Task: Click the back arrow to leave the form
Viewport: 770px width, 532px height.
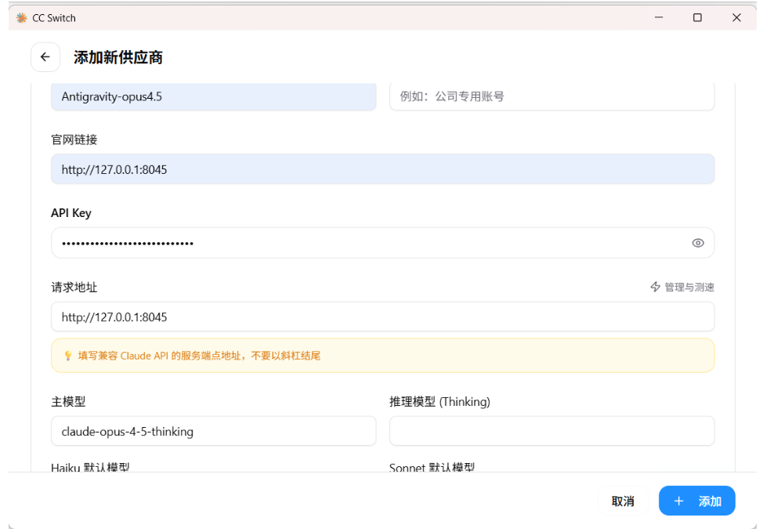Action: click(45, 56)
